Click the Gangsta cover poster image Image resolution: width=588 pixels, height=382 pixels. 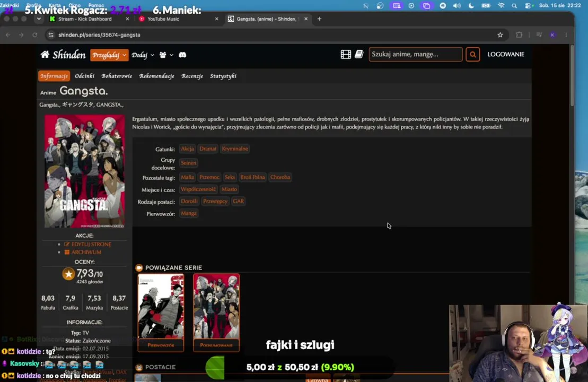84,171
